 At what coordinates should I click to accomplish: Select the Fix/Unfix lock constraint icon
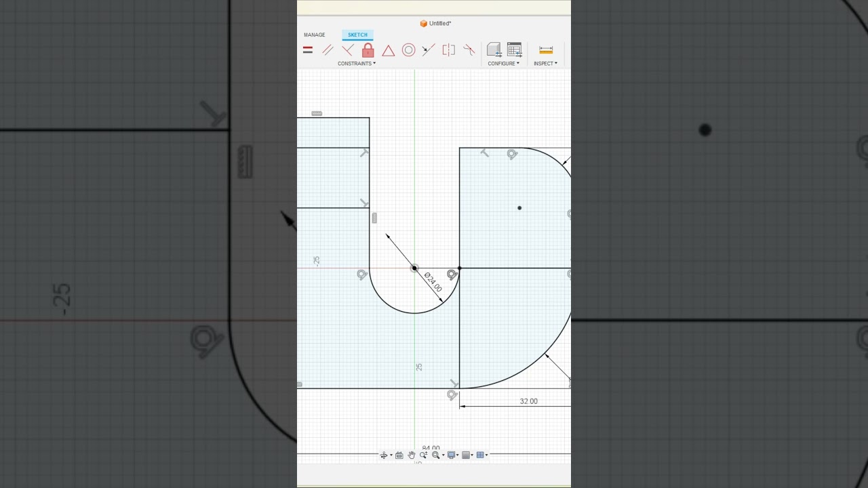click(x=368, y=50)
